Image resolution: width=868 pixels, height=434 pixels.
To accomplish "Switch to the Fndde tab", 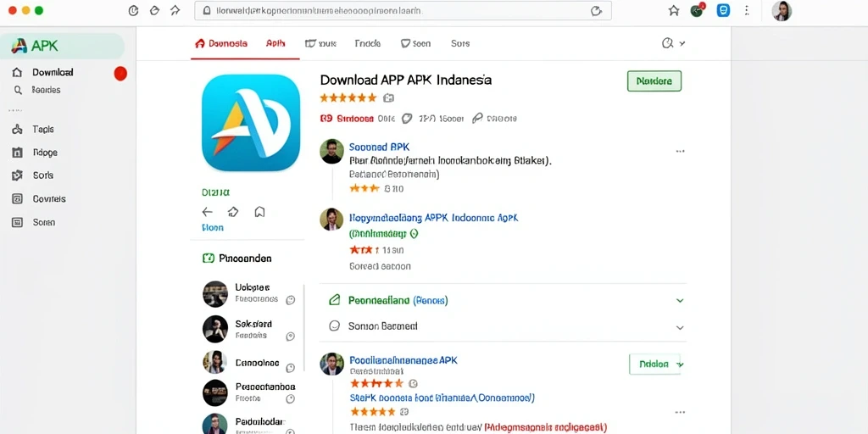I will [368, 43].
